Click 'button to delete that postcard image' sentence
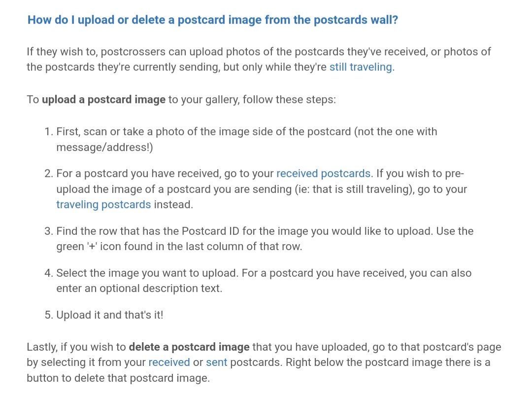 tap(118, 378)
